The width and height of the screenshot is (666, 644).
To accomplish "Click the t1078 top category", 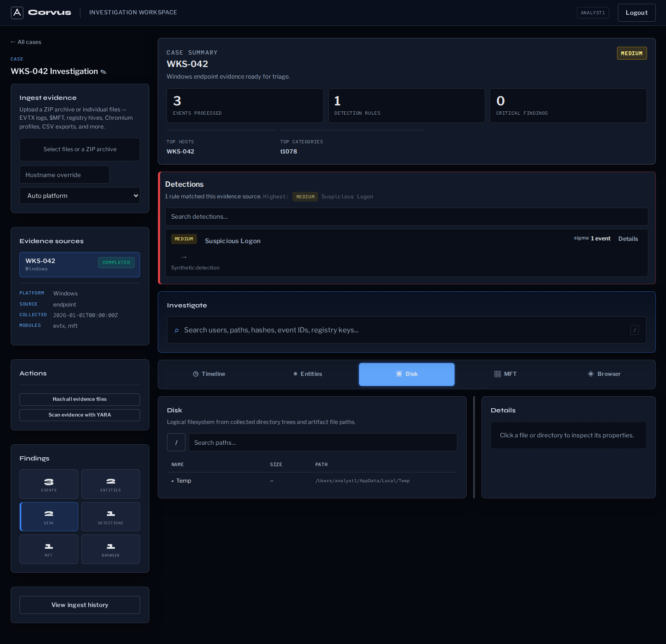I will [289, 152].
